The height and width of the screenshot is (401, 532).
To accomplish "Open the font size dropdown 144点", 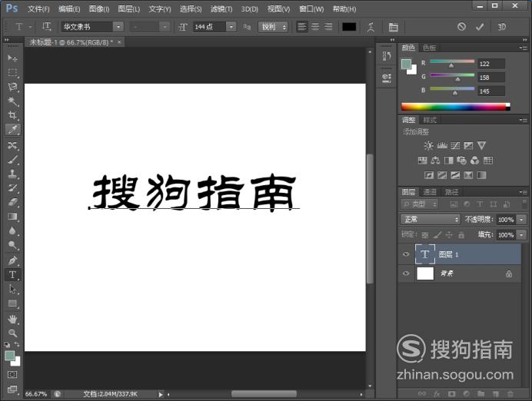I will 231,27.
